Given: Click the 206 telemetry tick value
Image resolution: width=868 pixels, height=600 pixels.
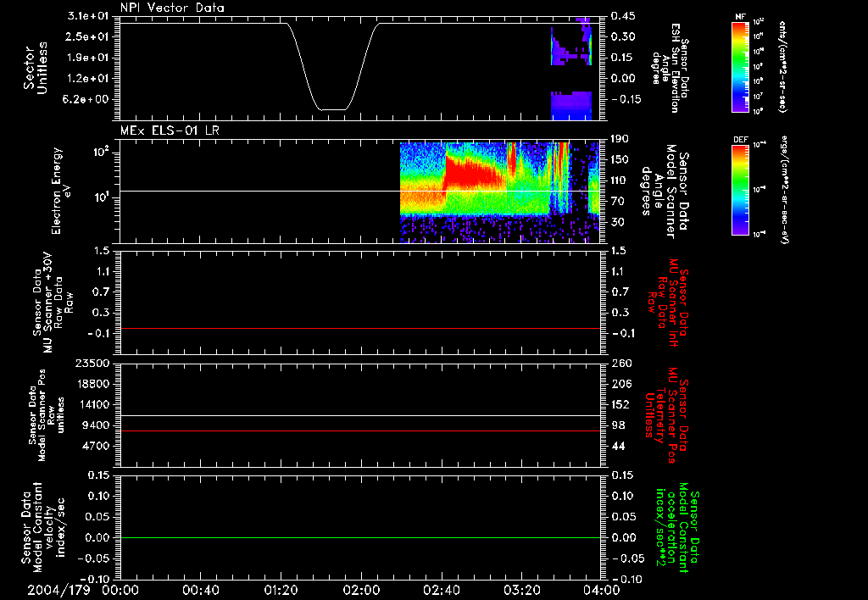Looking at the screenshot, I should (620, 384).
